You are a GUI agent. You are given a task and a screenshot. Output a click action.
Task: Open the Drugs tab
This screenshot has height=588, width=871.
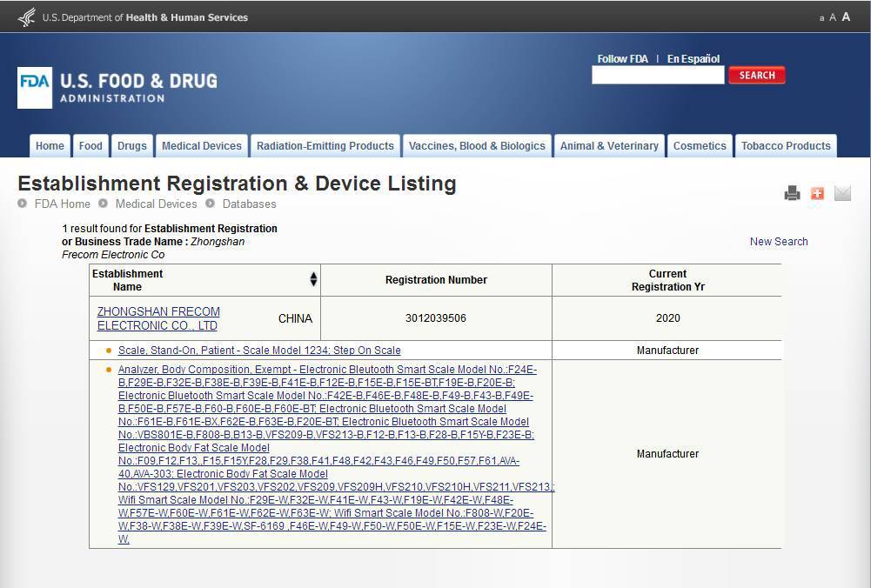(132, 145)
